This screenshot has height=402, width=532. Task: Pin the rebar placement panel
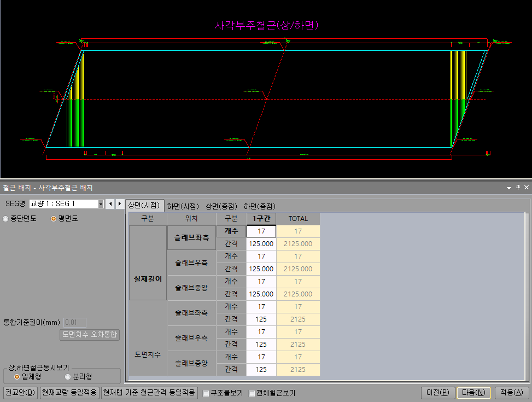518,188
